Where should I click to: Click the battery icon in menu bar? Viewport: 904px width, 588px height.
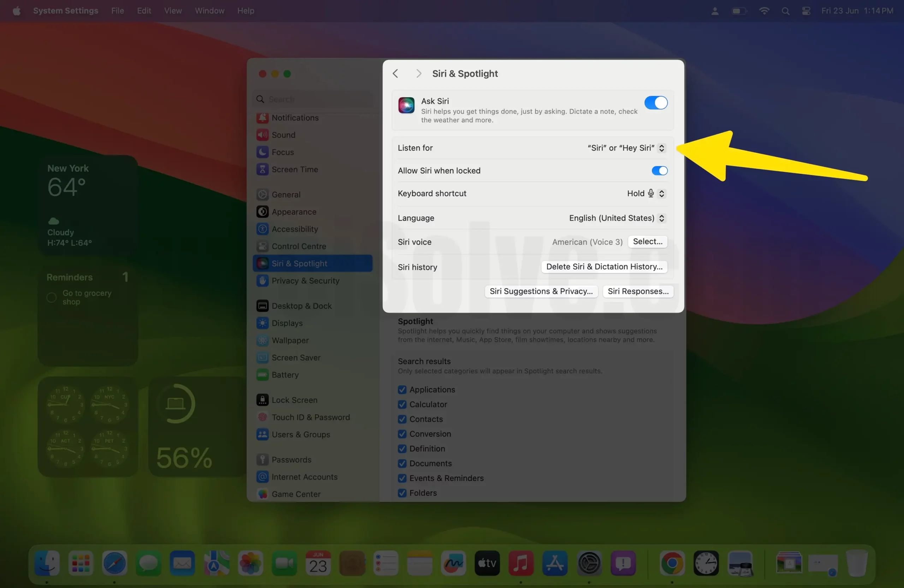739,11
